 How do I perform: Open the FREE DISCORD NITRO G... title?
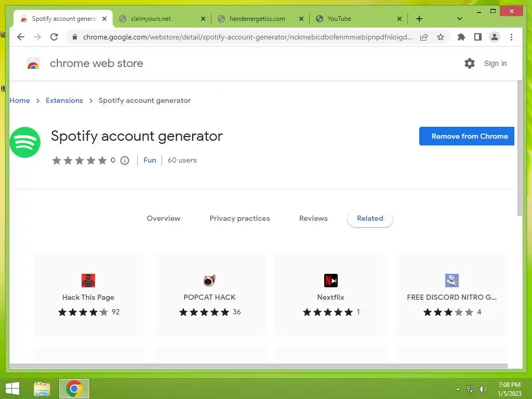click(451, 297)
